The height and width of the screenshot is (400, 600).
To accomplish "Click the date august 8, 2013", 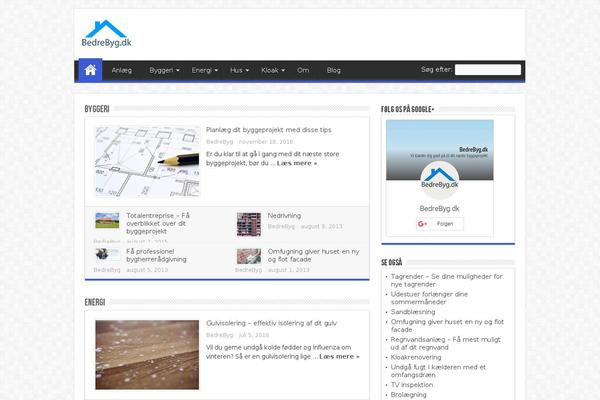I will pos(321,227).
